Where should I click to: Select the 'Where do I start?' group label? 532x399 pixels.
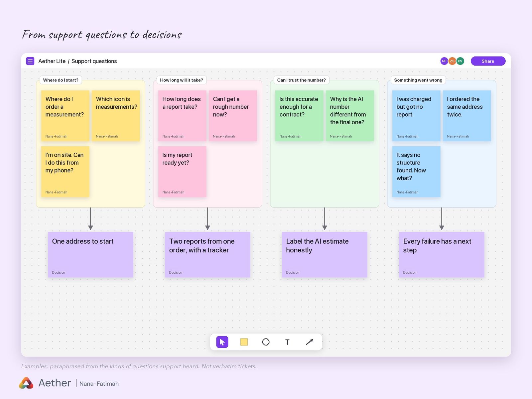(61, 80)
